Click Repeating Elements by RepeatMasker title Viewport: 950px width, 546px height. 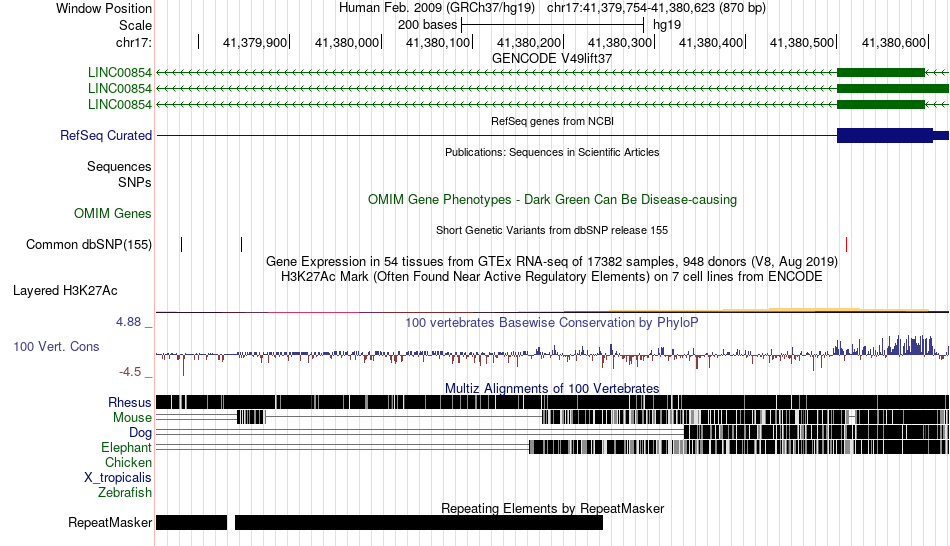(x=553, y=508)
